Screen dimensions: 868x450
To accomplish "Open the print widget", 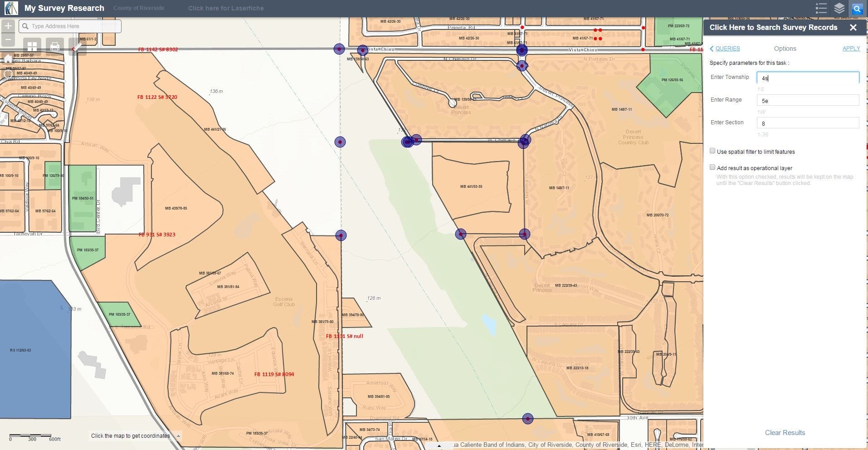I will (55, 46).
